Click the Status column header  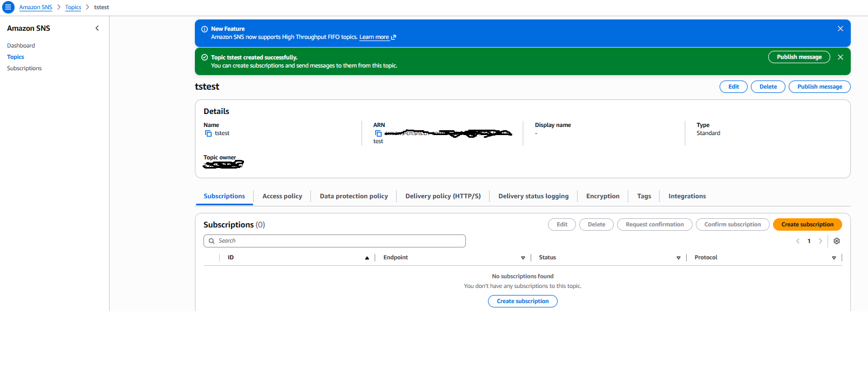point(547,258)
